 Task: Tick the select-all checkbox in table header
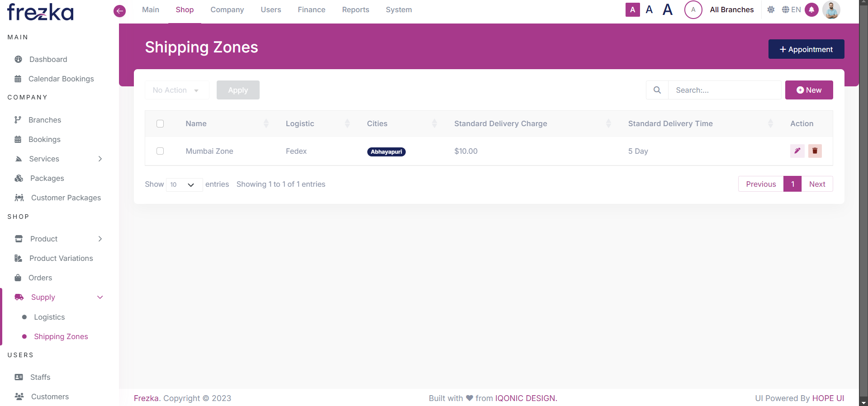(x=160, y=123)
